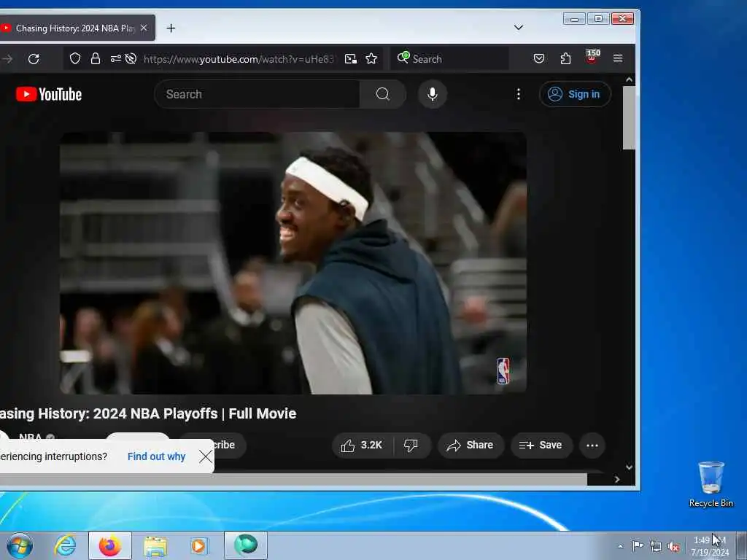Launch Internet Explorer from the taskbar
This screenshot has width=747, height=560.
(x=65, y=545)
